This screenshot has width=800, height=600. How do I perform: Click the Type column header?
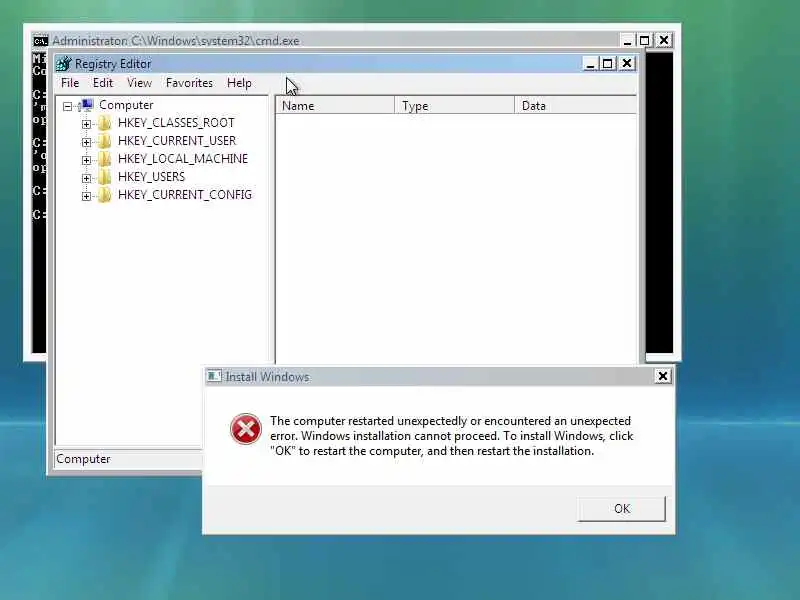pos(455,106)
